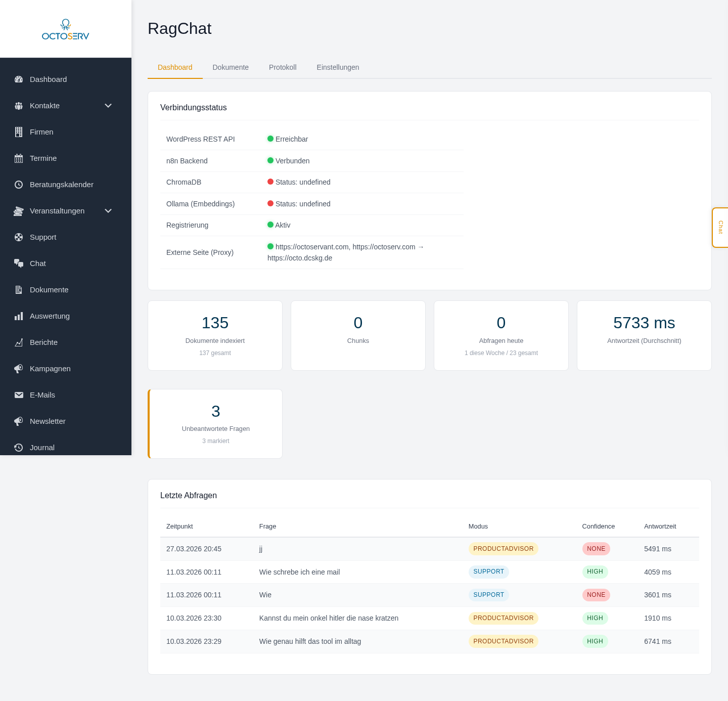This screenshot has width=728, height=701.
Task: Expand the Veranstaltungen submenu chevron
Action: (108, 211)
